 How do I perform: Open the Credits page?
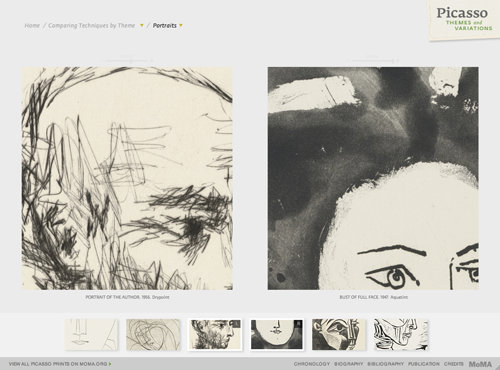(454, 364)
